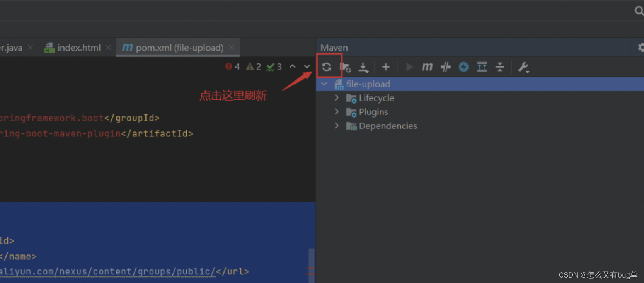This screenshot has height=283, width=644.
Task: Click Show Dependencies diagram icon
Action: 482,67
